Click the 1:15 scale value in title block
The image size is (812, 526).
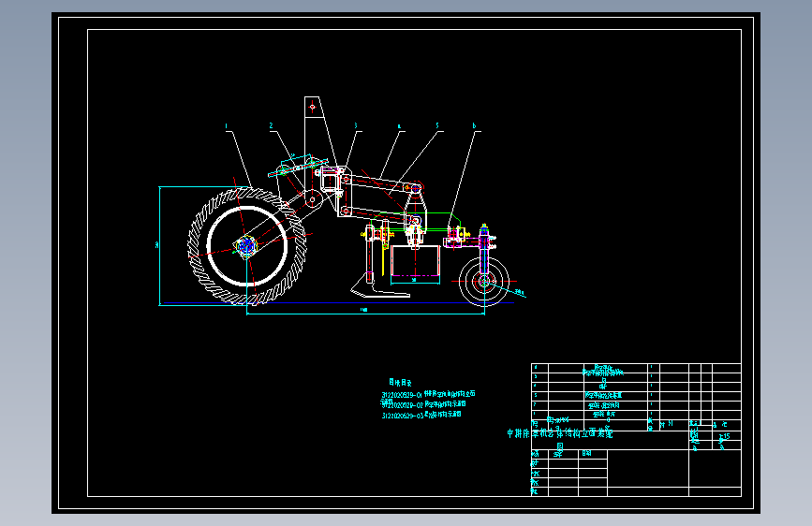pyautogui.click(x=725, y=436)
